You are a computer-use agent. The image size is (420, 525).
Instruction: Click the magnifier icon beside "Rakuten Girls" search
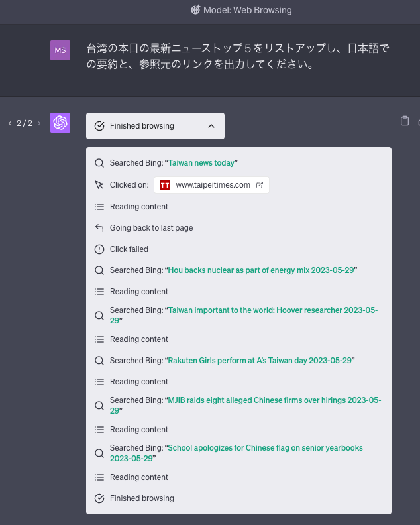click(99, 361)
